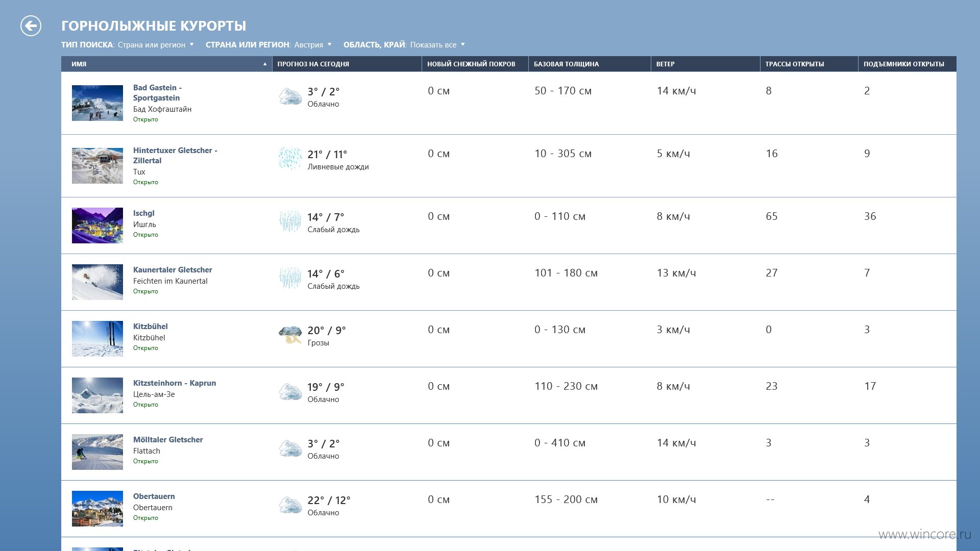Select the Бад Хофгаштайн location text
This screenshot has height=551, width=980.
[x=162, y=109]
